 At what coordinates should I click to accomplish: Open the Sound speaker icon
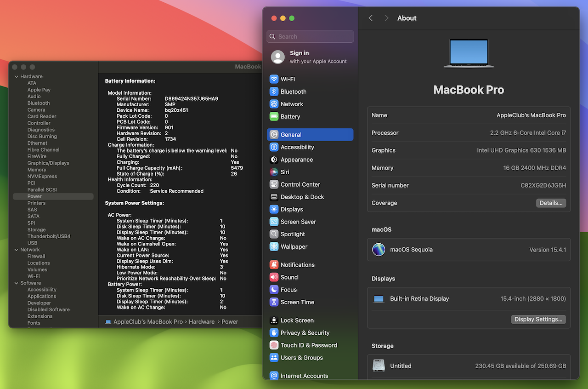pos(274,277)
